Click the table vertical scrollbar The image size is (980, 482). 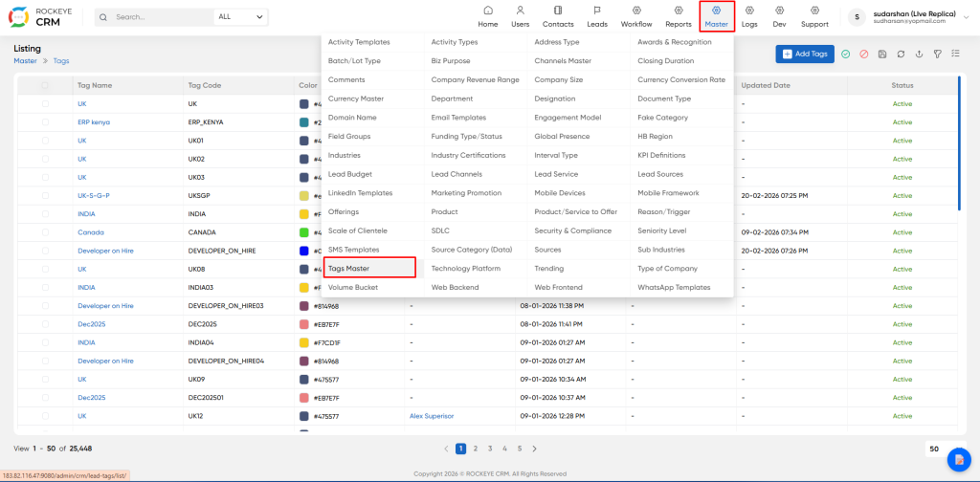959,143
